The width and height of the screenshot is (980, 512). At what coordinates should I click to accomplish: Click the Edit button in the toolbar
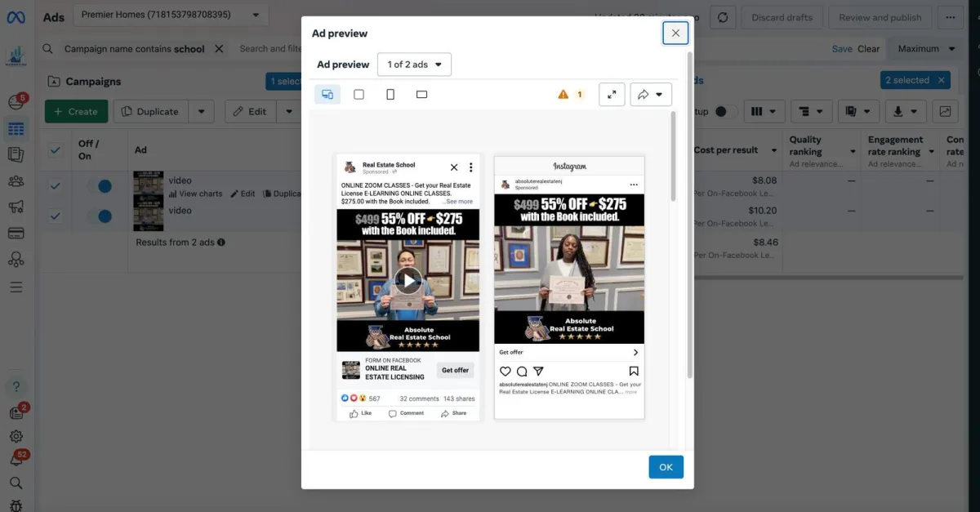[251, 112]
